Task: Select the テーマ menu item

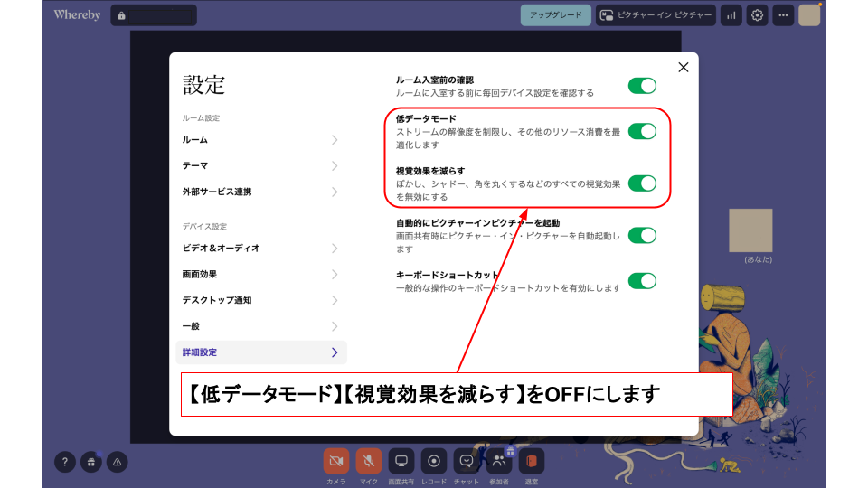Action: 195,166
